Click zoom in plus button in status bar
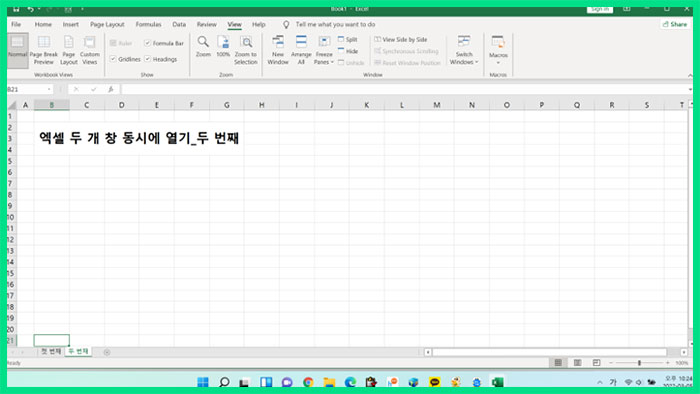This screenshot has width=700, height=394. (x=667, y=363)
